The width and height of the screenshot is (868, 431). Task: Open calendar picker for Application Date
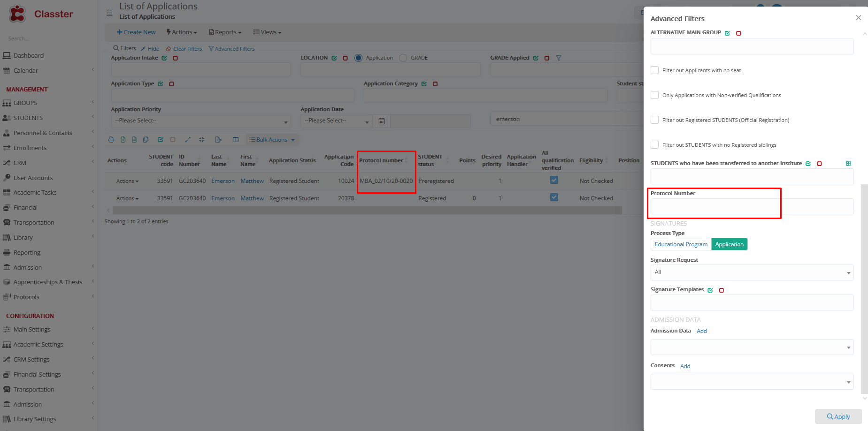click(382, 121)
